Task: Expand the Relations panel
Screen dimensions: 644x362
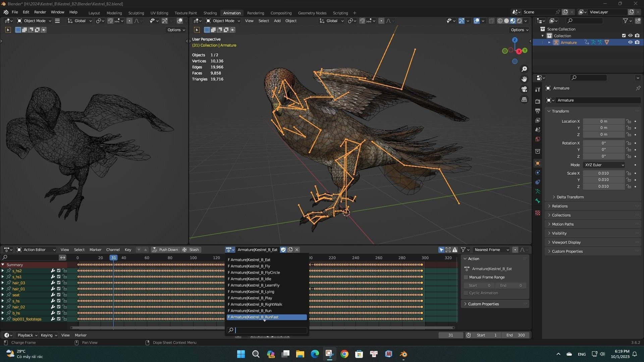Action: pyautogui.click(x=559, y=206)
